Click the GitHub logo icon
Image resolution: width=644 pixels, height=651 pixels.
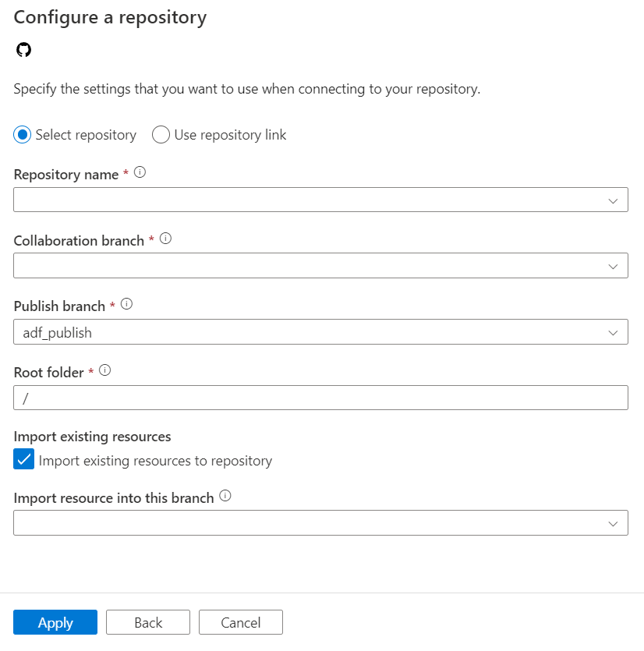[x=23, y=49]
